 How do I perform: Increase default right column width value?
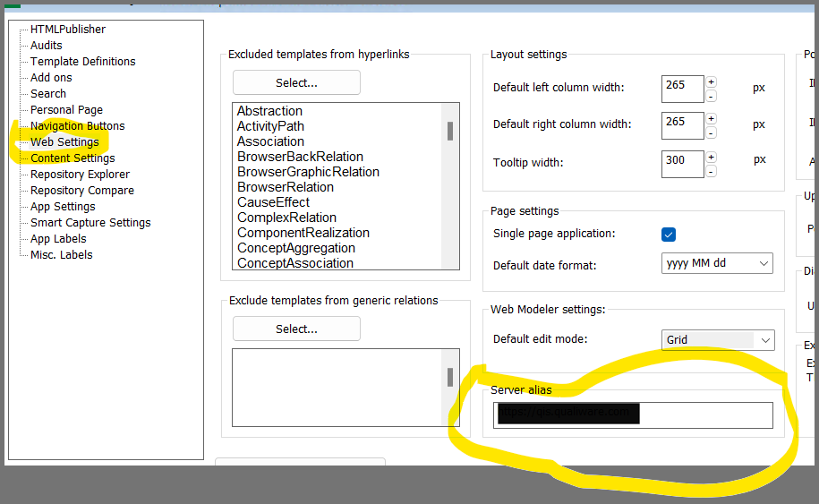tap(711, 118)
